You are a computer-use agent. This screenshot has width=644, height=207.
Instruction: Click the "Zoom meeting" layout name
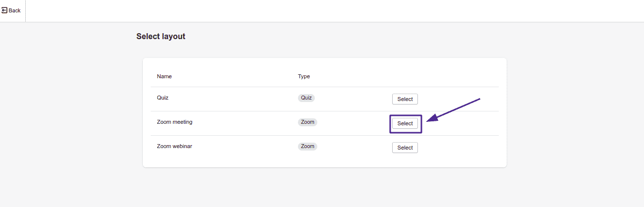pyautogui.click(x=175, y=122)
